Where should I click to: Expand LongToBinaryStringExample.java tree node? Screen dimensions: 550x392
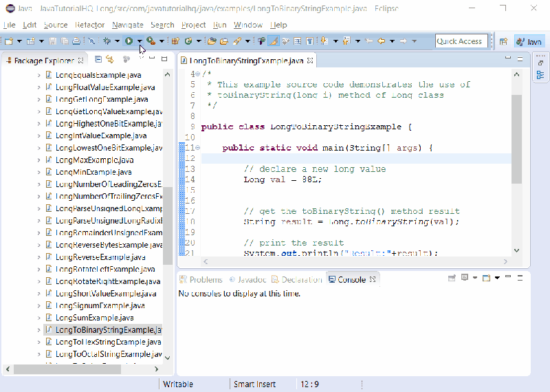pyautogui.click(x=39, y=330)
